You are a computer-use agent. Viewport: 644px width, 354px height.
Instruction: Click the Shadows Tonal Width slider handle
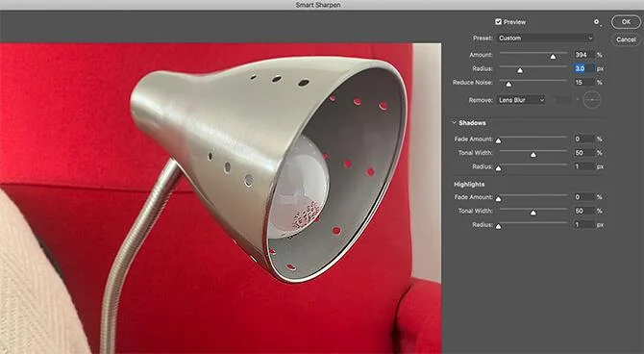533,155
